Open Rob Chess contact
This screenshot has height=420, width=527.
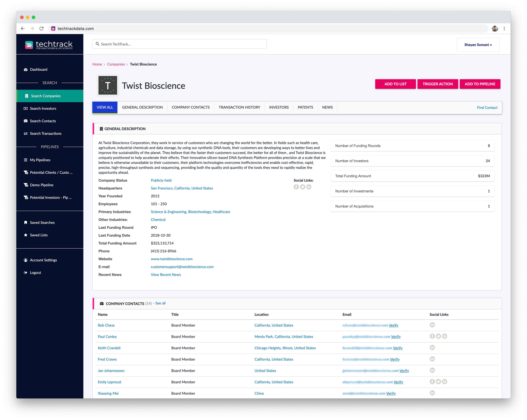click(106, 325)
